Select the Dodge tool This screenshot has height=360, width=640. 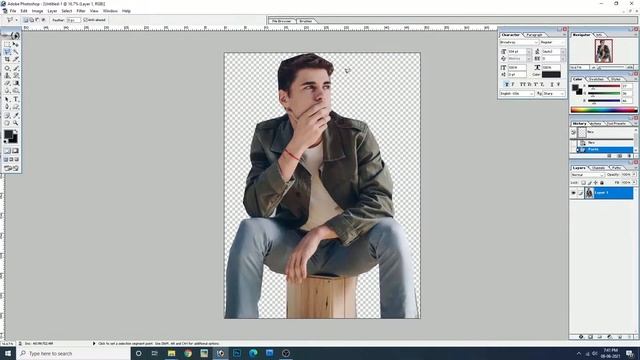(x=16, y=91)
